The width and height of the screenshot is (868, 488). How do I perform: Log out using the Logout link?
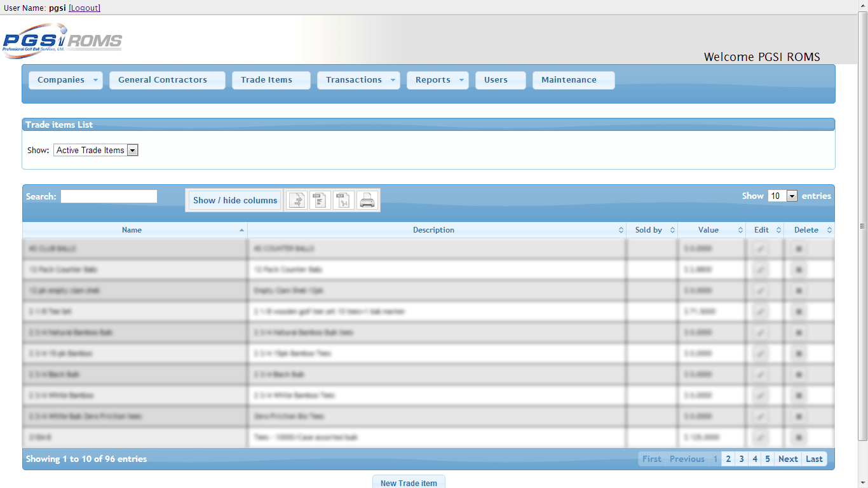(85, 8)
